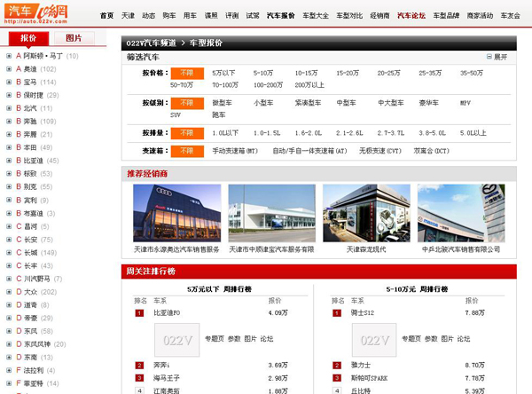This screenshot has width=532, height=394.
Task: Open the 天津森龙现代 dealer thumbnail
Action: click(x=366, y=213)
